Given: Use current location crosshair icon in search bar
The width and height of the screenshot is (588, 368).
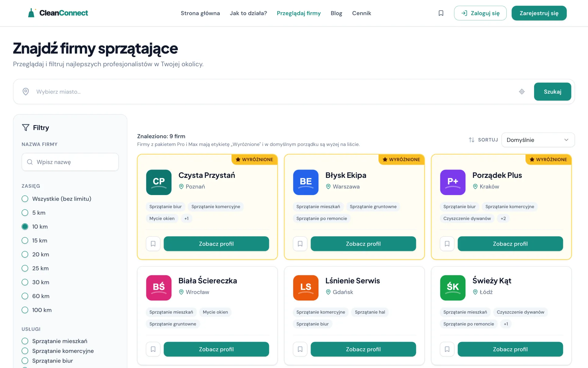Looking at the screenshot, I should click(522, 92).
